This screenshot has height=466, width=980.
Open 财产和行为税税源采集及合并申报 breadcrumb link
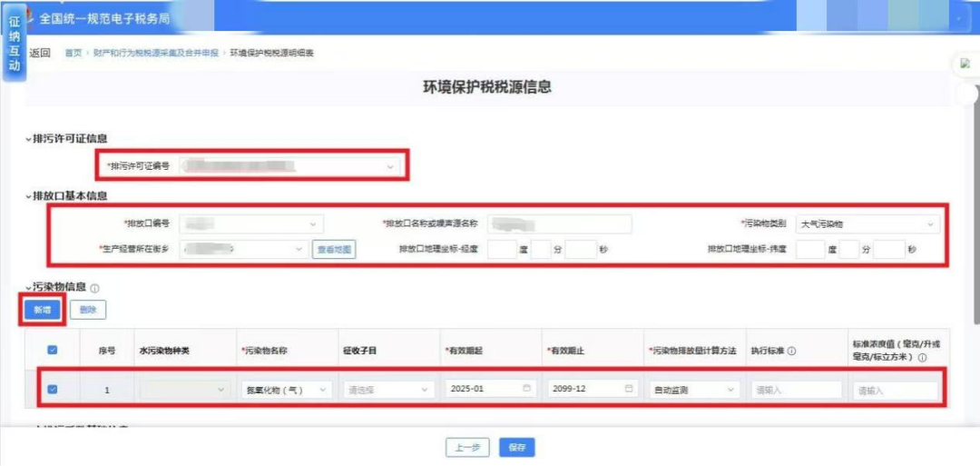pyautogui.click(x=155, y=54)
